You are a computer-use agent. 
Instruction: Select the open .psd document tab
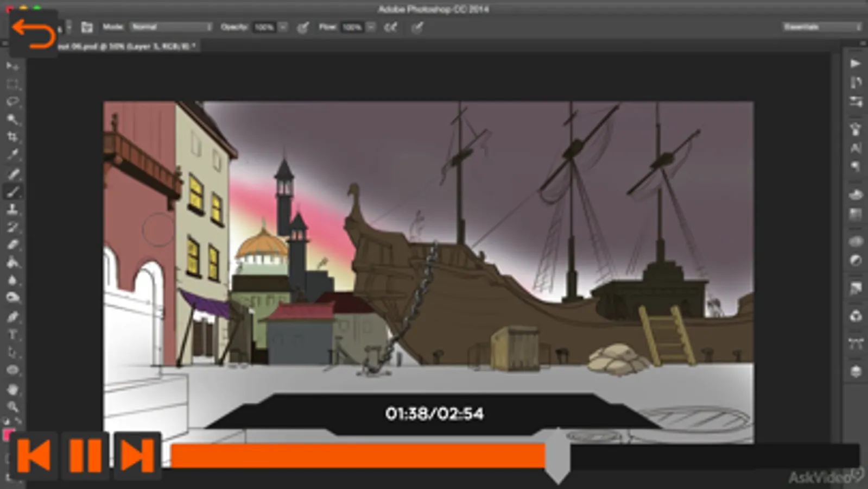(128, 47)
